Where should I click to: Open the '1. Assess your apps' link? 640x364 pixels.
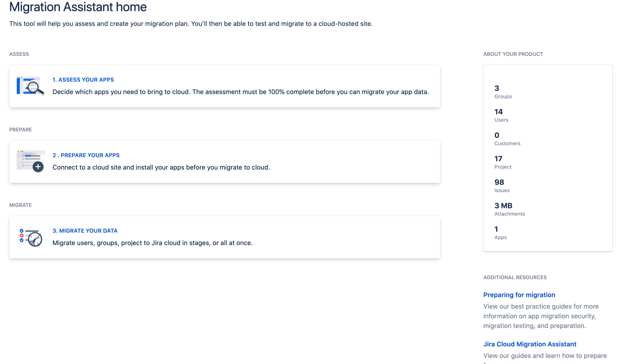[83, 80]
